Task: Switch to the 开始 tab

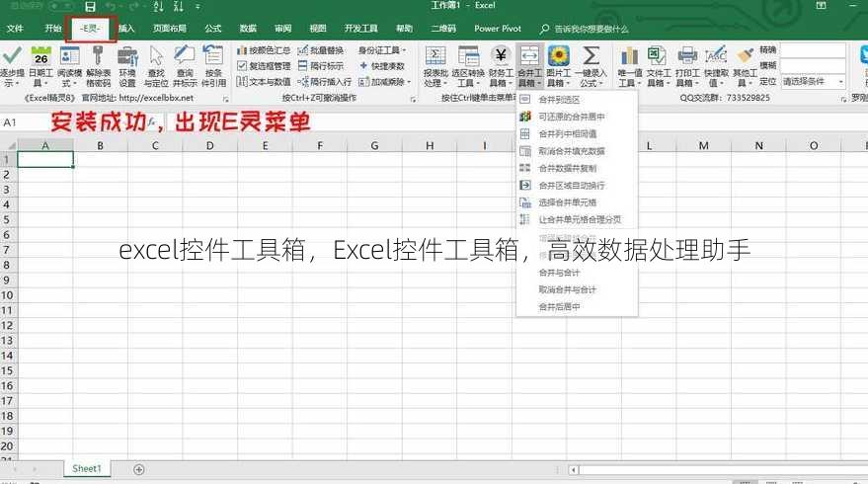Action: [53, 29]
